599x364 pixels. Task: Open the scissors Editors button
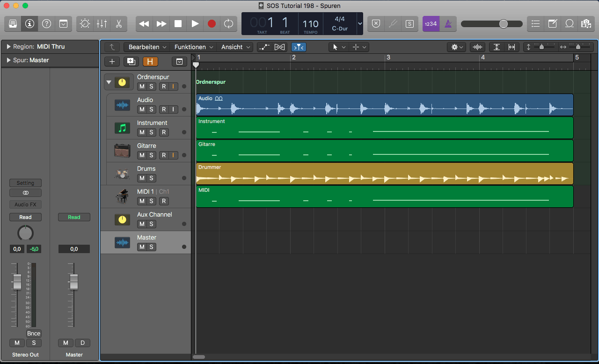[118, 24]
